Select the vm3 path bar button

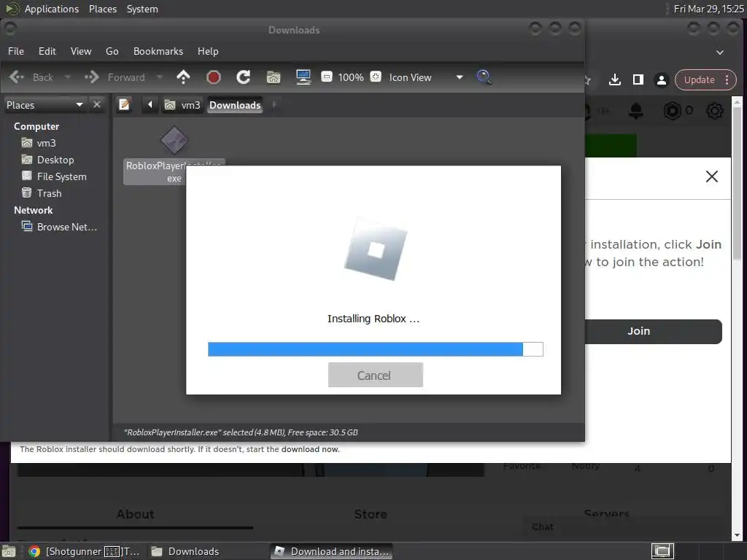pyautogui.click(x=182, y=105)
